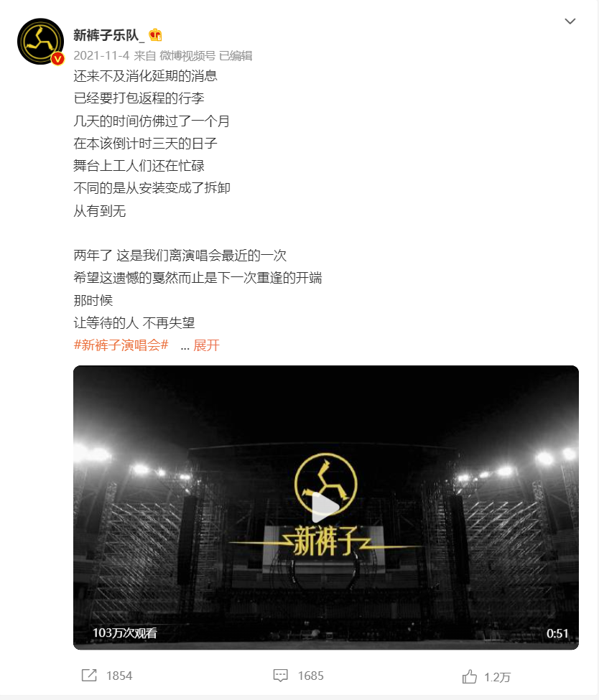This screenshot has width=599, height=700.
Task: Click the 已编辑 edited label
Action: pyautogui.click(x=236, y=55)
